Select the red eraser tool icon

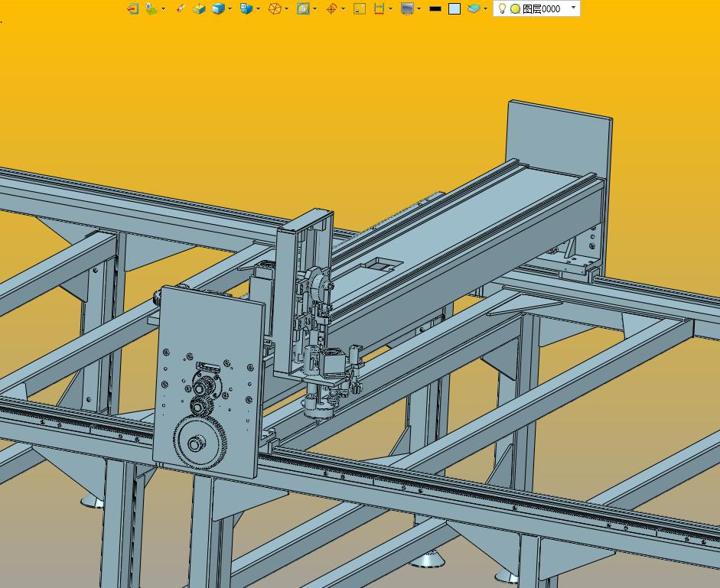(180, 8)
